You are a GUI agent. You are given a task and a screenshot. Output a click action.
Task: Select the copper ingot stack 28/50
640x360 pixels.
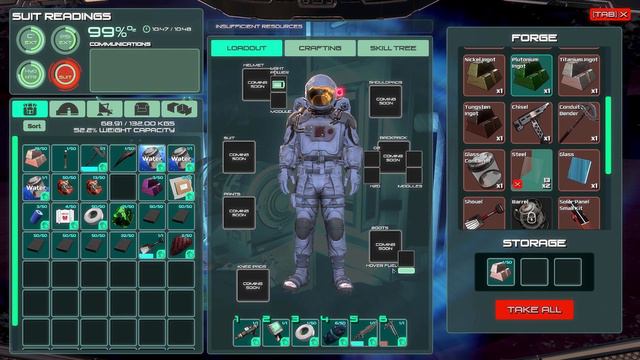click(x=36, y=158)
